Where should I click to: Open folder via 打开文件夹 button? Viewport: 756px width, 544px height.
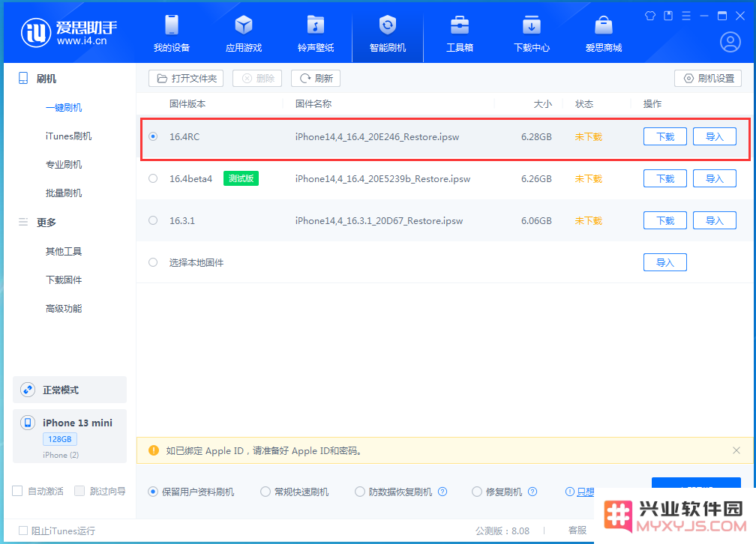pyautogui.click(x=186, y=78)
